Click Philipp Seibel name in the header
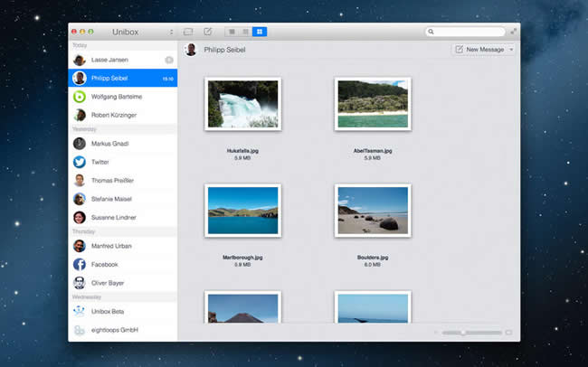 (x=224, y=50)
